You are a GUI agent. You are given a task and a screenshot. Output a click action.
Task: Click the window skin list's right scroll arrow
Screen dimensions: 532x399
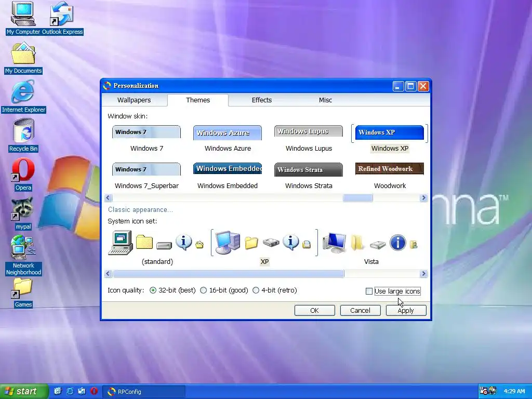[423, 198]
